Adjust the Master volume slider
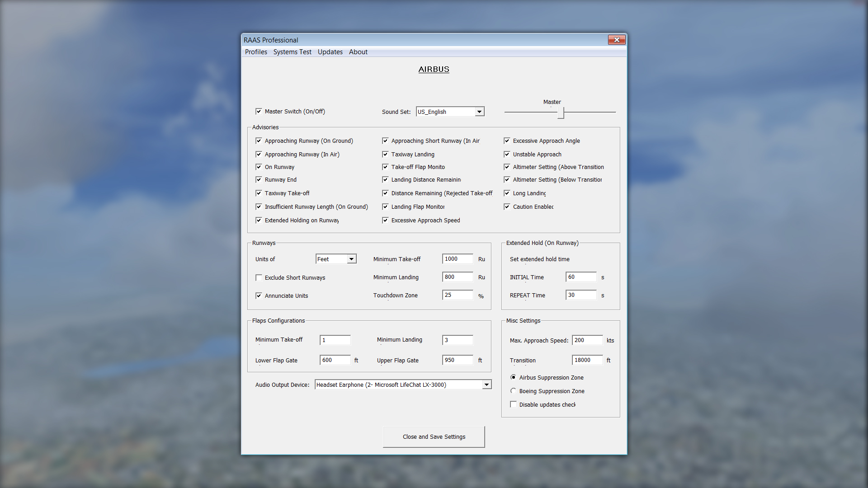This screenshot has width=868, height=488. (x=561, y=113)
